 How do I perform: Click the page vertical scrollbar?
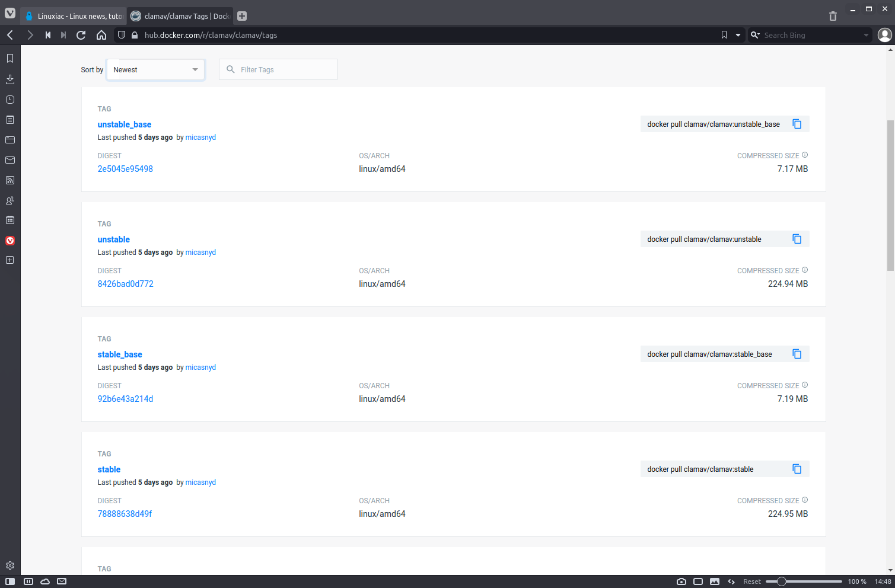click(890, 195)
